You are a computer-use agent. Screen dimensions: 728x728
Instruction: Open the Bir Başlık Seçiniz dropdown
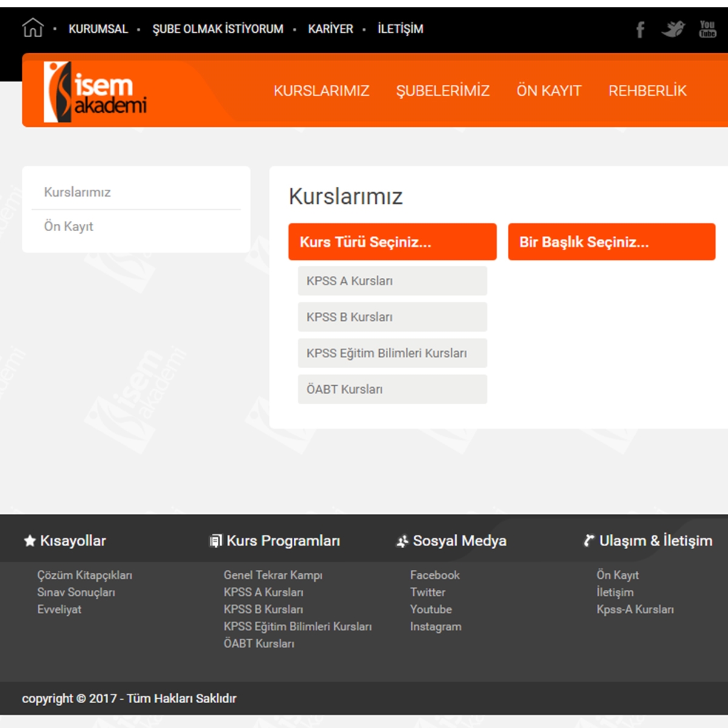[x=612, y=242]
